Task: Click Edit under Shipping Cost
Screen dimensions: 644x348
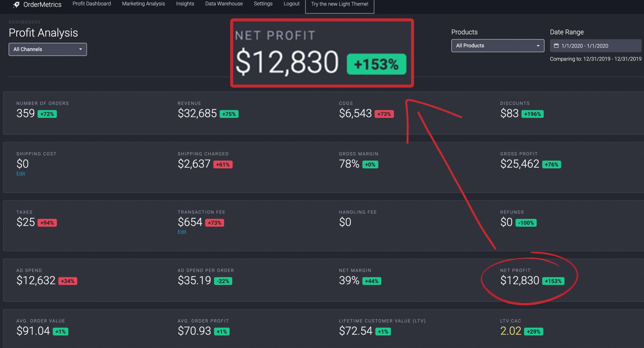Action: pos(21,173)
